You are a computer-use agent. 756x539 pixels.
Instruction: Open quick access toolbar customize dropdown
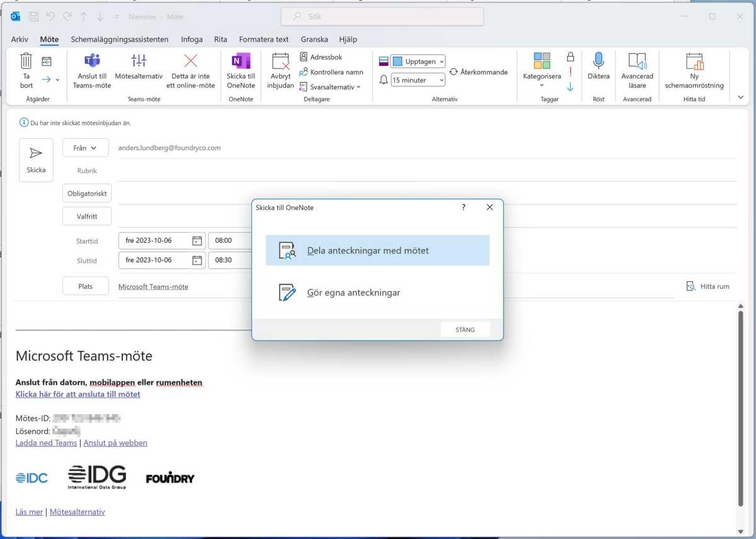coord(117,17)
